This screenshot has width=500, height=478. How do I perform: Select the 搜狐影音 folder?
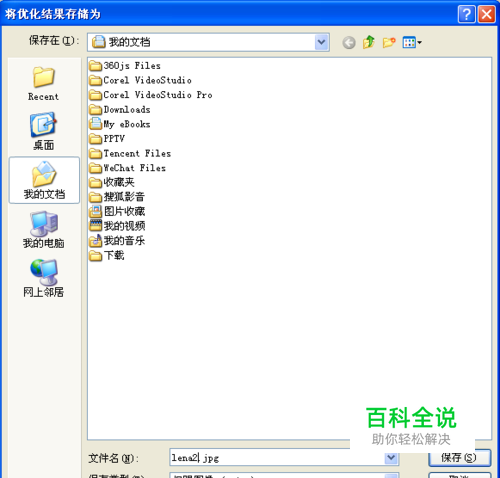(x=117, y=197)
